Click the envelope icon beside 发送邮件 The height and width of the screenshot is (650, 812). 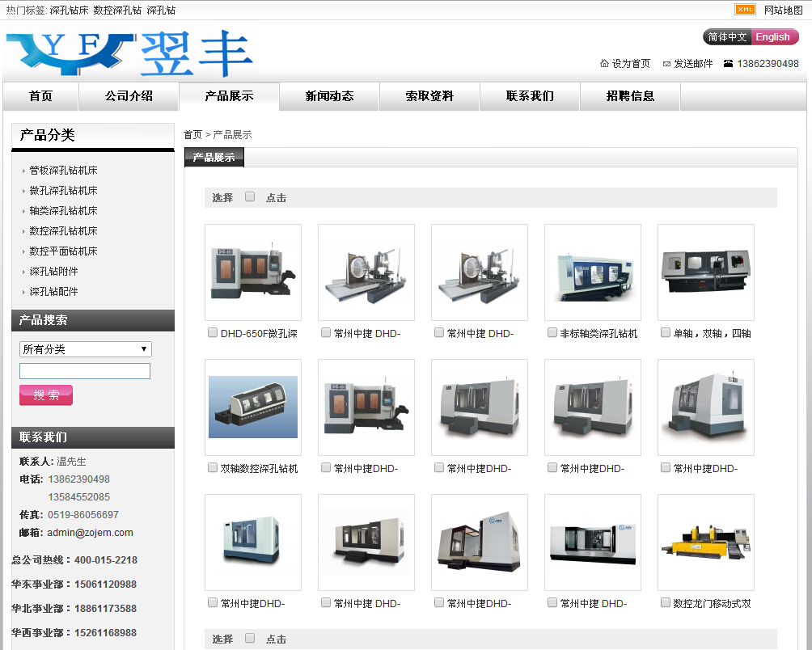pyautogui.click(x=666, y=64)
